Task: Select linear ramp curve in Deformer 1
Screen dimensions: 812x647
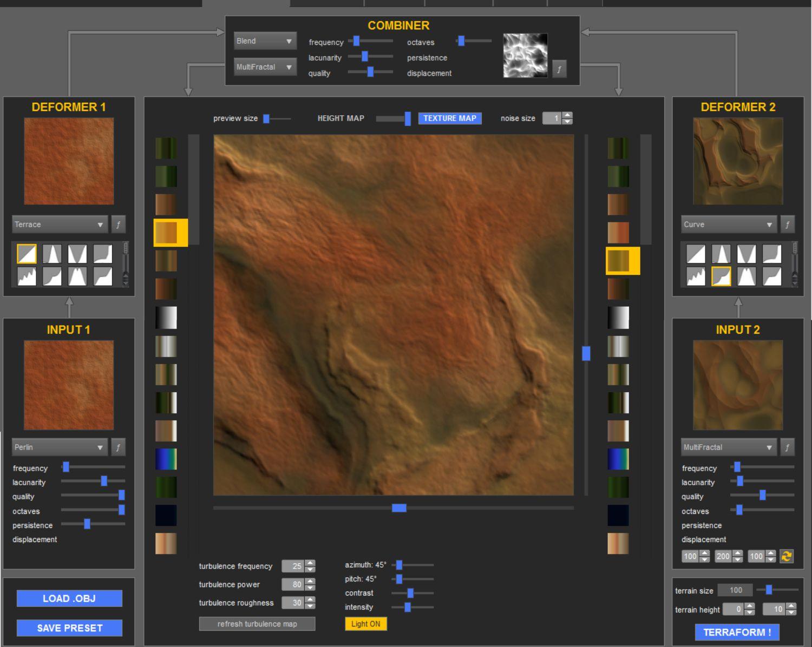Action: [x=27, y=254]
